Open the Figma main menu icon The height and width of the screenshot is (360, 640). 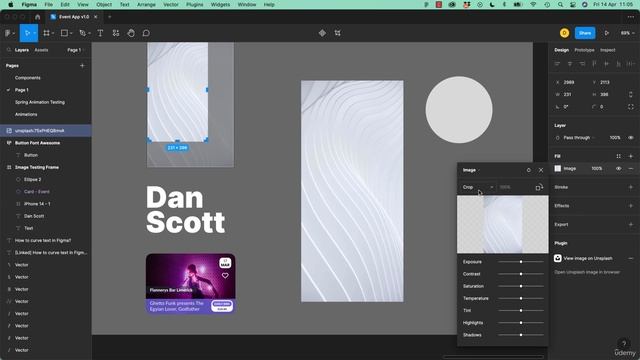[x=8, y=33]
